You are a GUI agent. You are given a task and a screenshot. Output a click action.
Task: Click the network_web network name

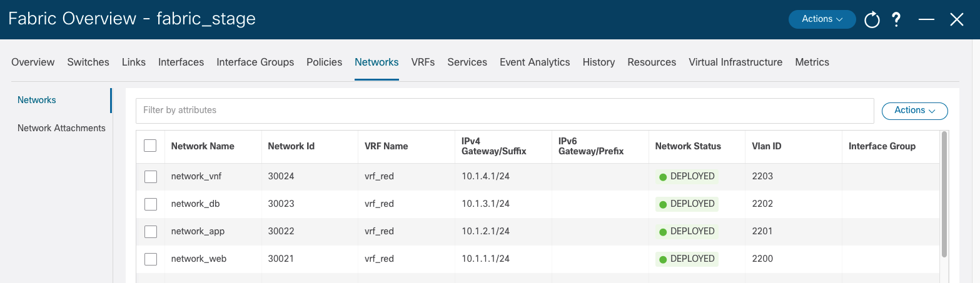[198, 259]
